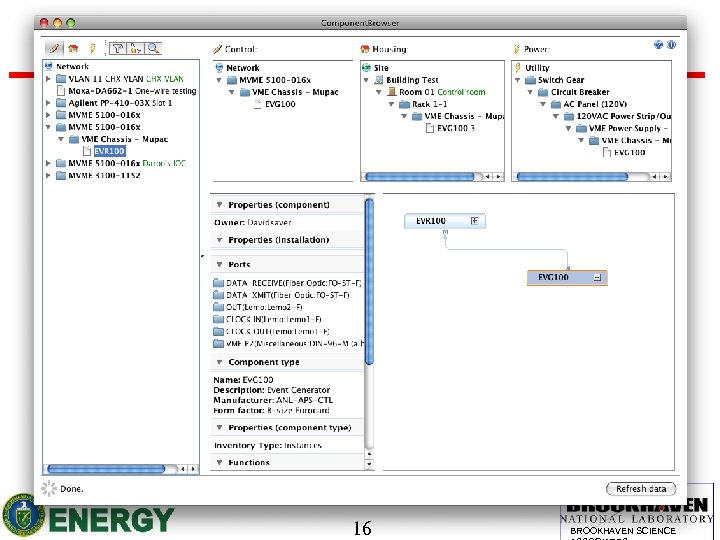Select the EVR100 diagram node

click(444, 221)
